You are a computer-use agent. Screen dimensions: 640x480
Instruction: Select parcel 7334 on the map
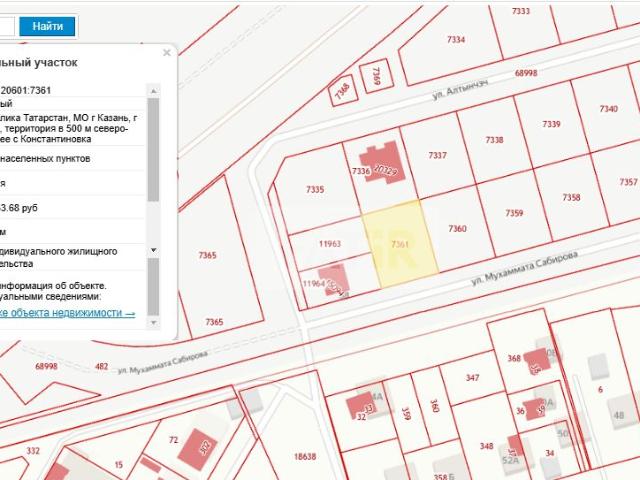pos(456,40)
